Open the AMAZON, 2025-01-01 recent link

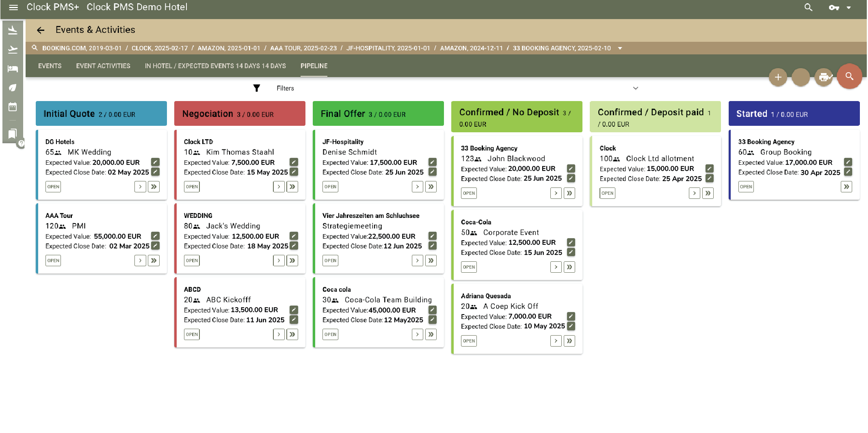click(229, 48)
